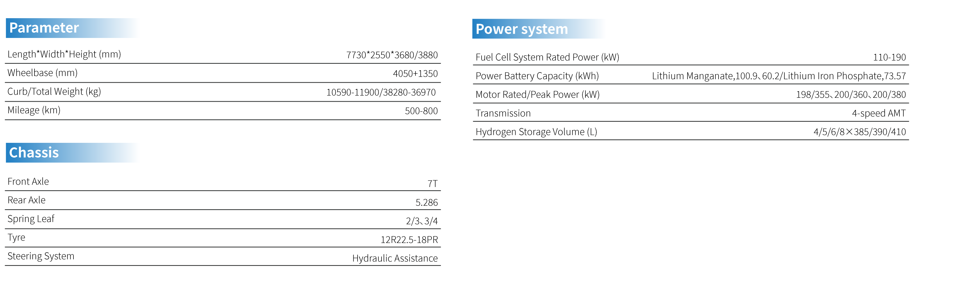The height and width of the screenshot is (302, 980).
Task: Select the value 4050+1350
Action: pos(415,74)
